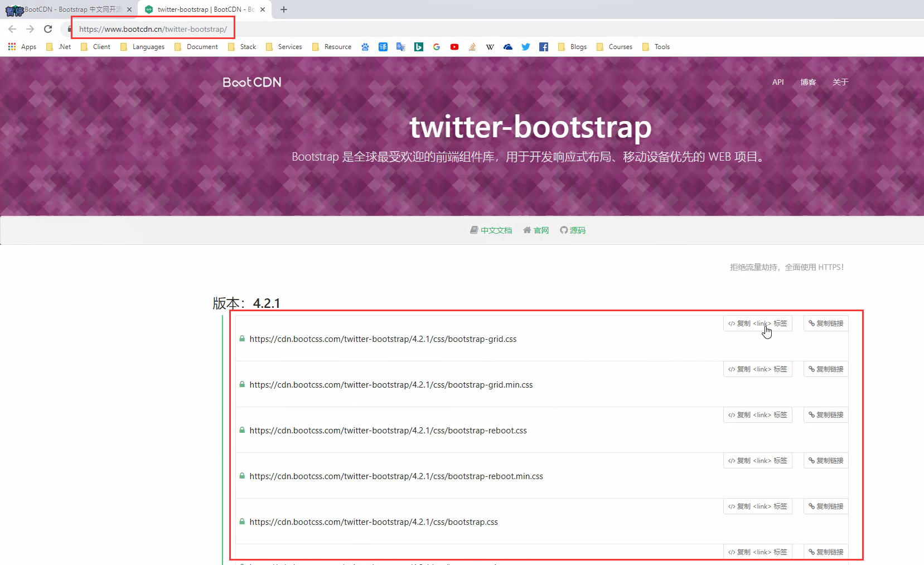Click the browser forward arrow
Viewport: 924px width, 565px height.
click(30, 29)
